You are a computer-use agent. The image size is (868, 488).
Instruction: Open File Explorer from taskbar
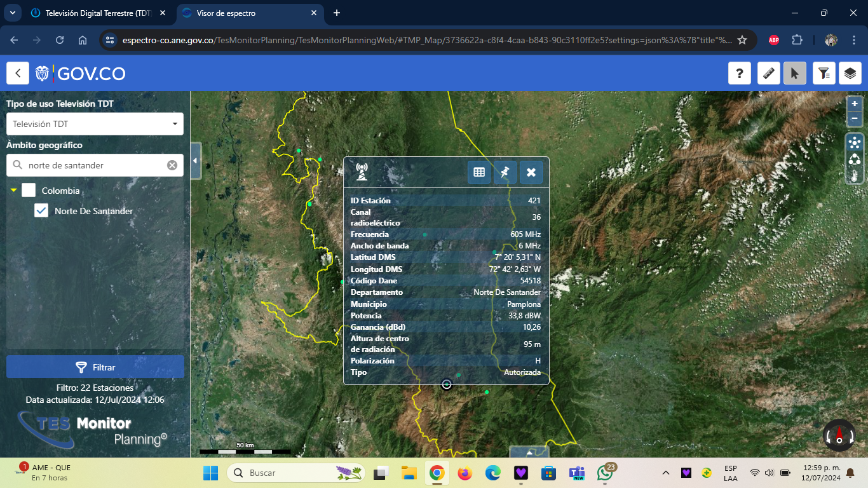click(408, 473)
